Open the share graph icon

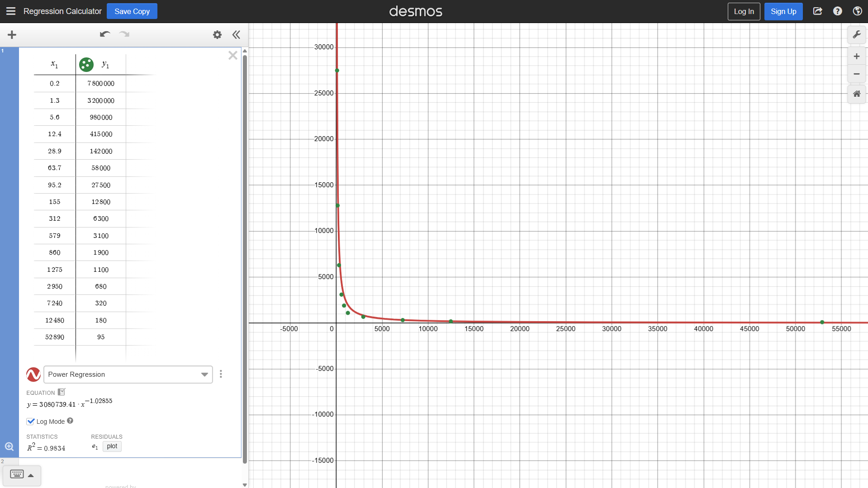click(x=817, y=11)
